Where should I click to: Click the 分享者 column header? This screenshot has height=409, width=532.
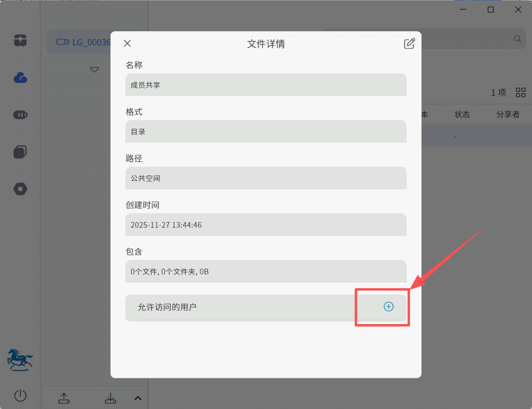(x=508, y=114)
